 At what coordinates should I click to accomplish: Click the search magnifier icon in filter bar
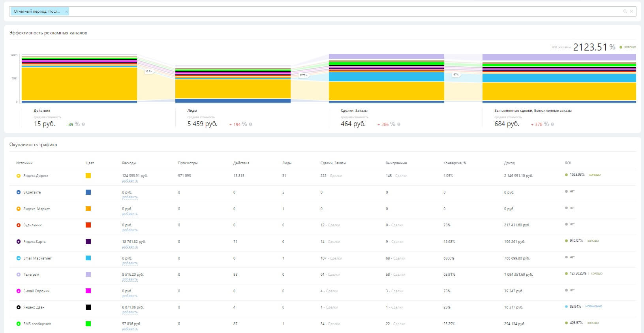tap(625, 11)
